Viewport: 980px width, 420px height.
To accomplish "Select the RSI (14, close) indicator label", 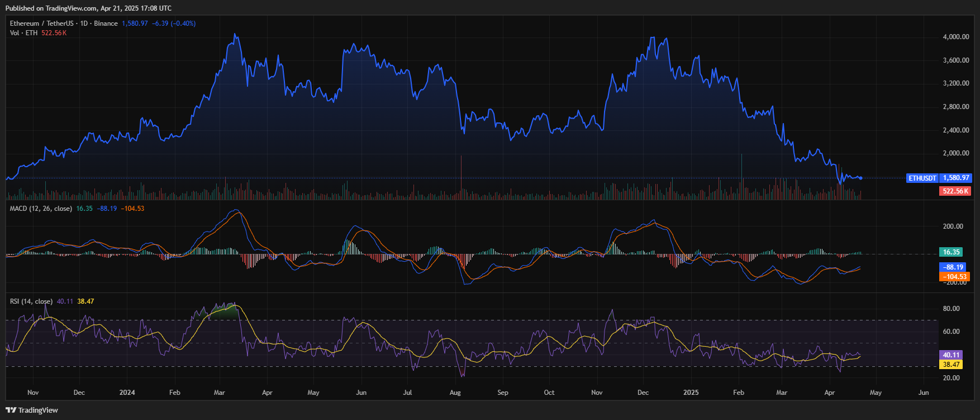I will [31, 301].
